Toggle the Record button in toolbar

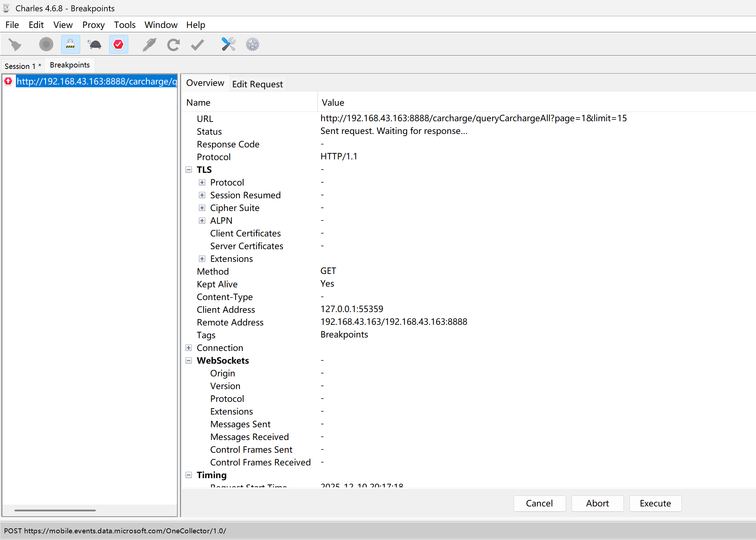pos(46,45)
